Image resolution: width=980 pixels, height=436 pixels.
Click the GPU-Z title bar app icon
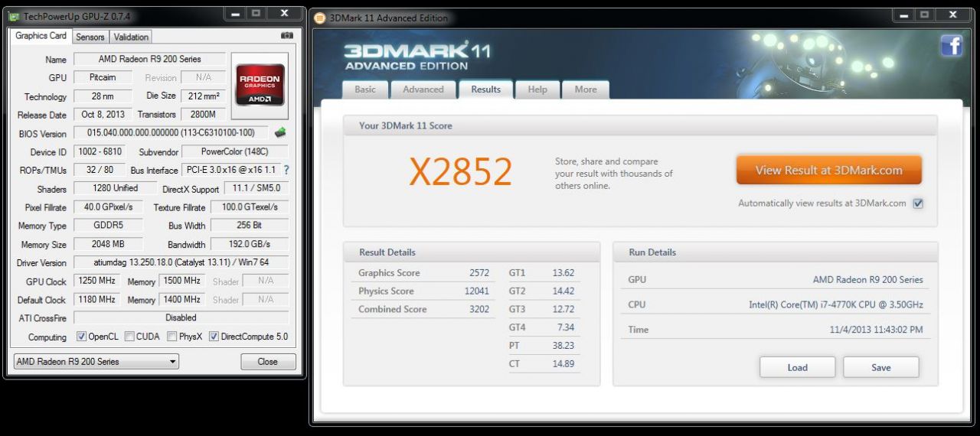coord(14,16)
